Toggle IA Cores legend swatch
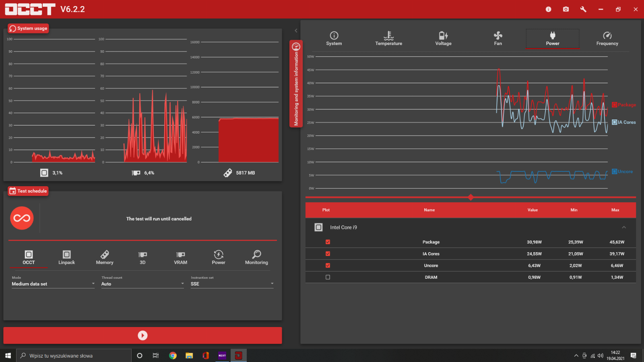The height and width of the screenshot is (362, 644). coord(614,122)
